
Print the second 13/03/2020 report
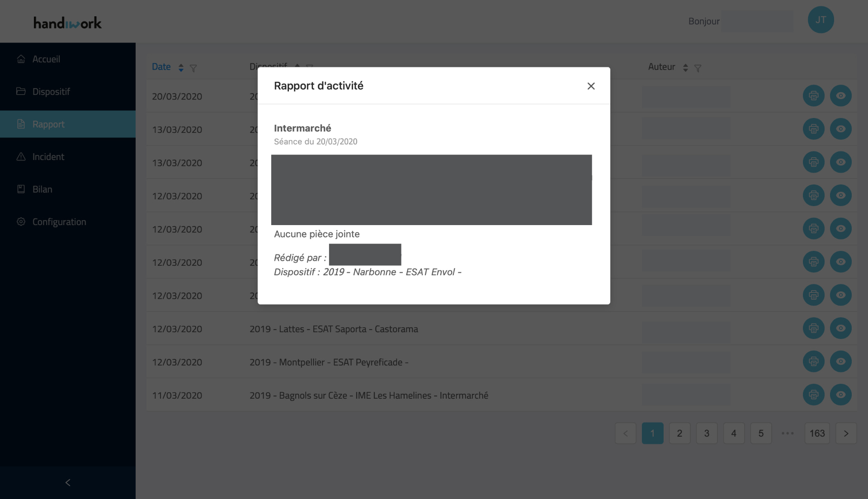pos(813,162)
